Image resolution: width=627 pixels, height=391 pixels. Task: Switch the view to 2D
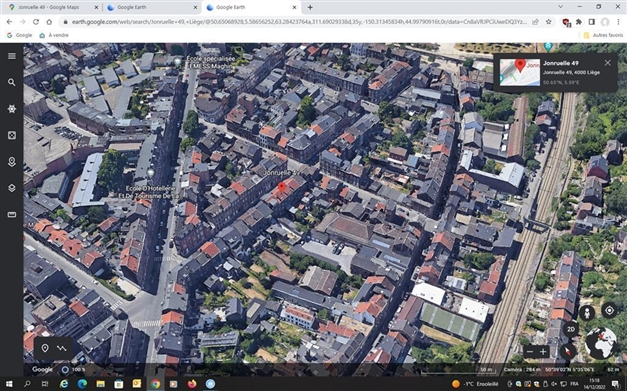(571, 329)
